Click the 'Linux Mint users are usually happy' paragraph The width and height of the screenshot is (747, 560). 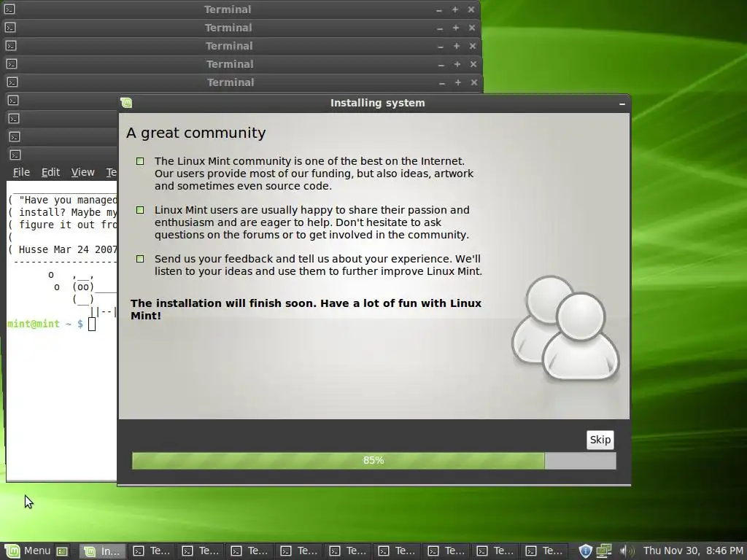point(312,222)
